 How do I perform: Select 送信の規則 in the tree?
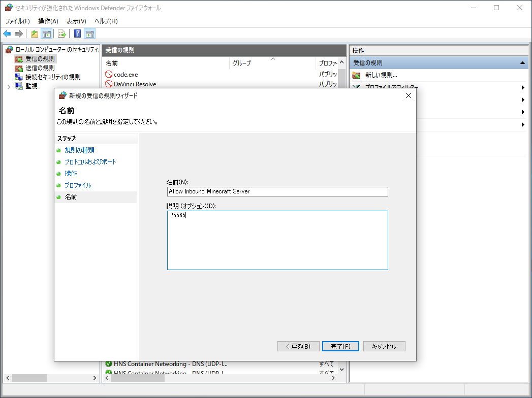[x=40, y=68]
